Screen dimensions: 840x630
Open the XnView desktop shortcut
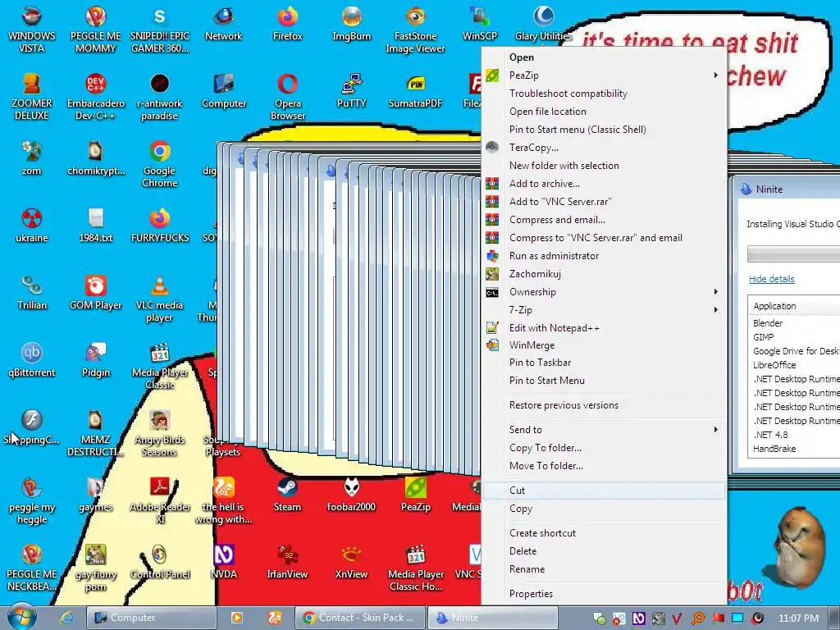tap(351, 563)
